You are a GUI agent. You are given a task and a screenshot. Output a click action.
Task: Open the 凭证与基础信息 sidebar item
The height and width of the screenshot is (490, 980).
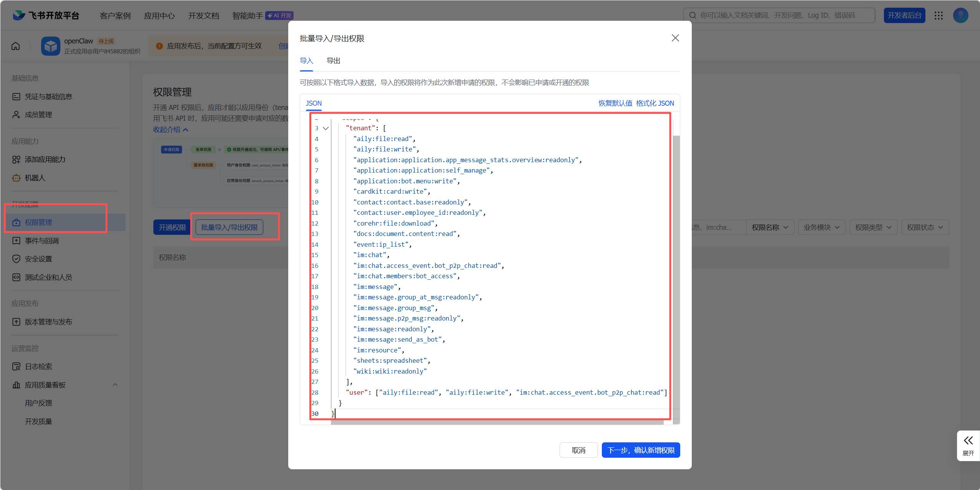[48, 96]
